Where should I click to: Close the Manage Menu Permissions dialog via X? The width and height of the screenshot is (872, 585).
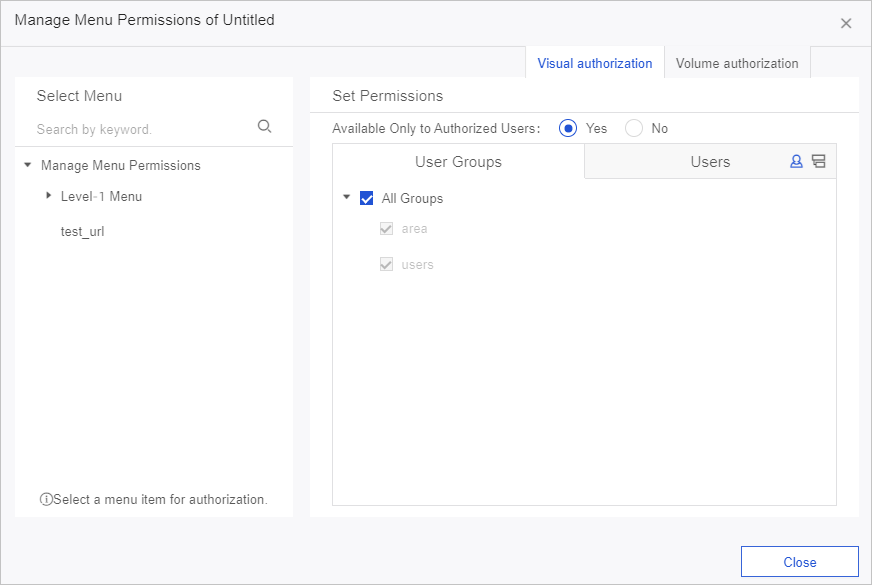845,22
